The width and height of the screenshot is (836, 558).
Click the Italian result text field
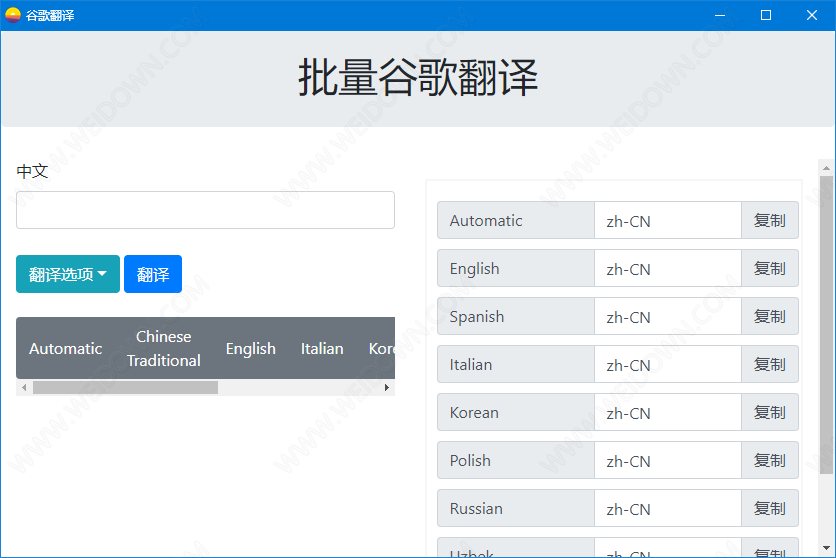pos(668,364)
